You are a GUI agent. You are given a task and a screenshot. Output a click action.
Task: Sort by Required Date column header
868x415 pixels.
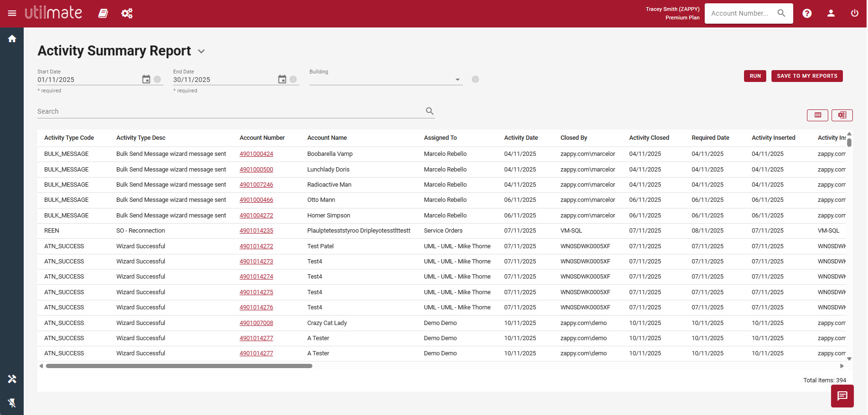(710, 138)
